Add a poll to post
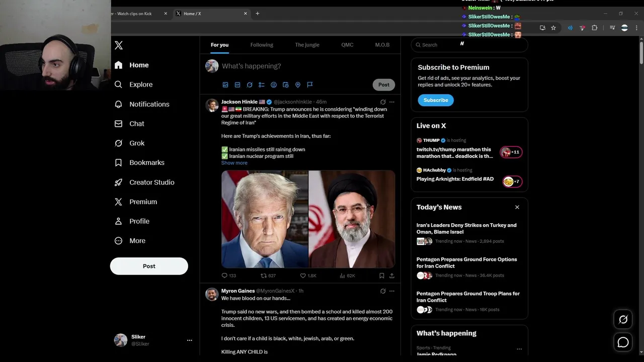The width and height of the screenshot is (644, 362). (262, 85)
